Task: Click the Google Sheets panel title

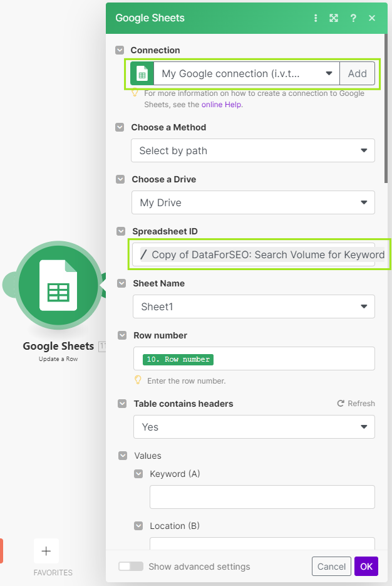Action: (x=150, y=18)
